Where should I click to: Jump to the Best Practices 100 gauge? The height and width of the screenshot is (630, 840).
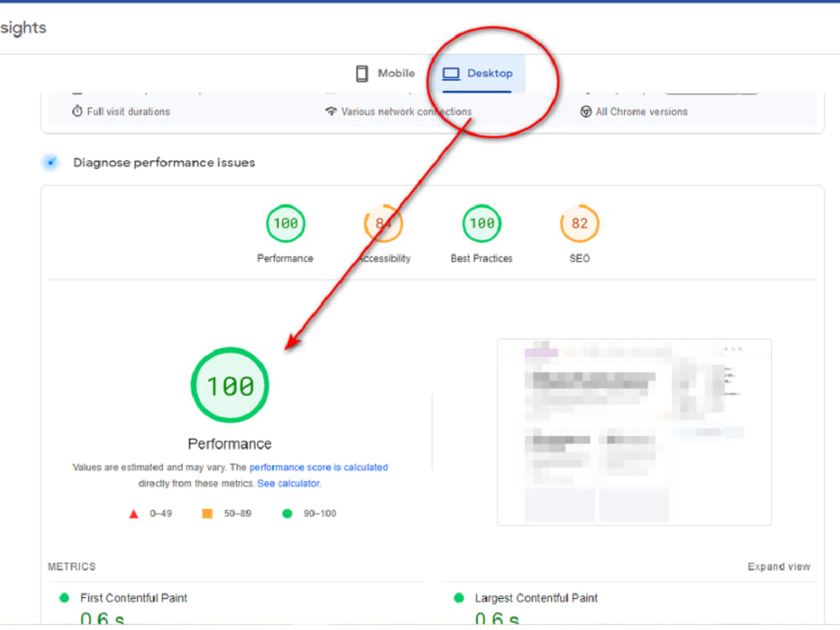coord(481,223)
